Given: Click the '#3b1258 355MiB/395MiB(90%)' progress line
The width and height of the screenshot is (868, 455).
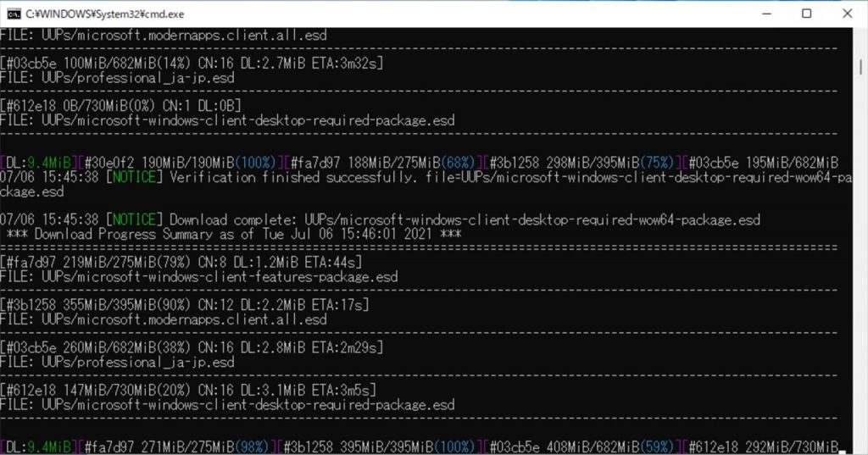Looking at the screenshot, I should [184, 304].
